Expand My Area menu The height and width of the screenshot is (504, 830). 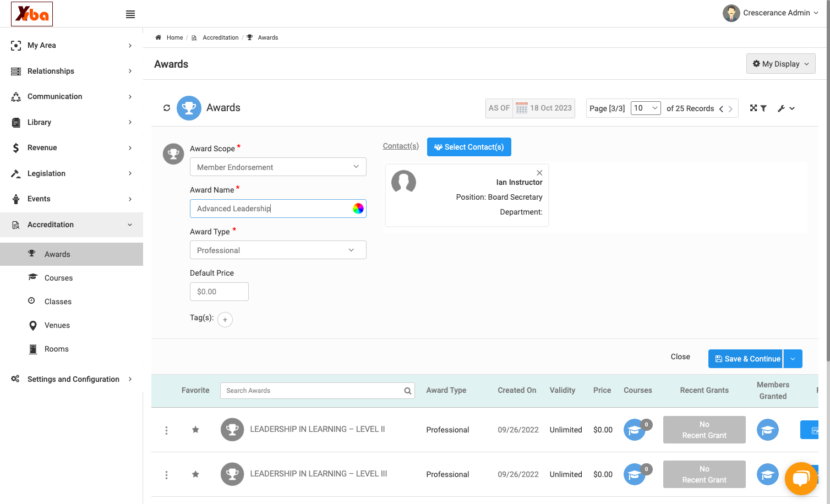click(72, 45)
